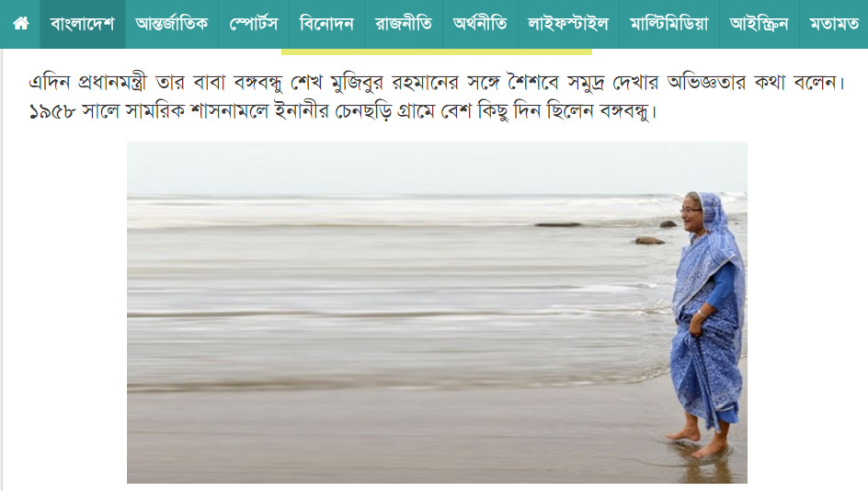The width and height of the screenshot is (868, 491).
Task: Click the article line starting with এদিন প্রধানমন্ত্রী
Action: click(x=437, y=83)
